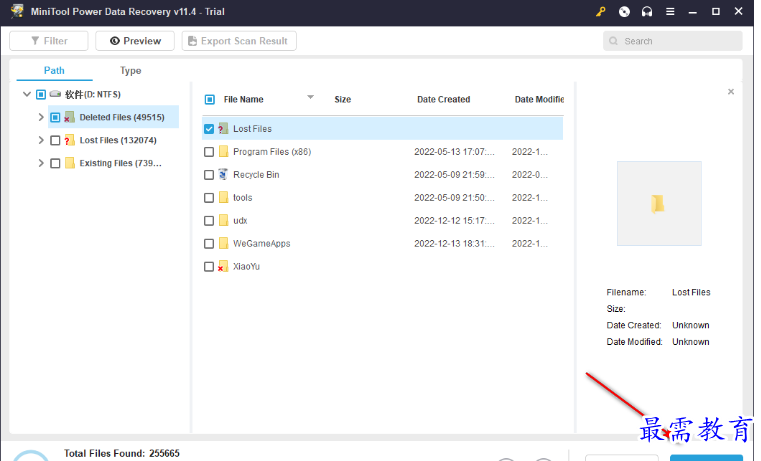Click the Program Files (x86) folder icon

click(223, 151)
